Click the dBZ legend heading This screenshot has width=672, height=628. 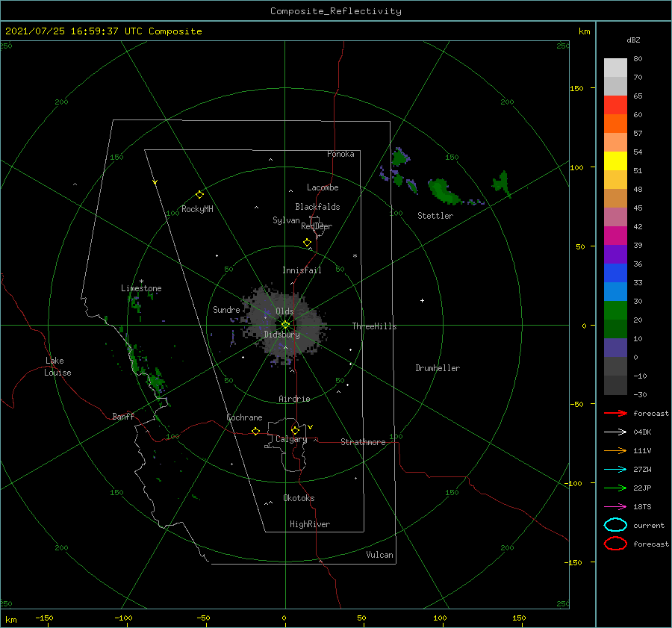[x=633, y=40]
